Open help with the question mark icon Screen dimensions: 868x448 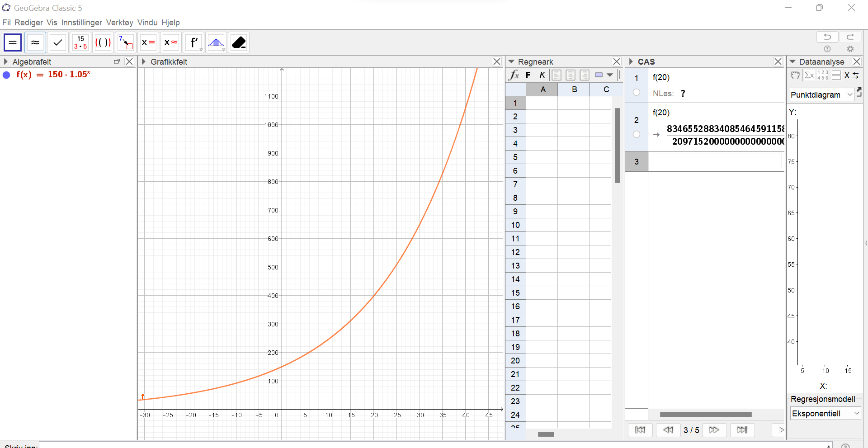click(x=827, y=49)
